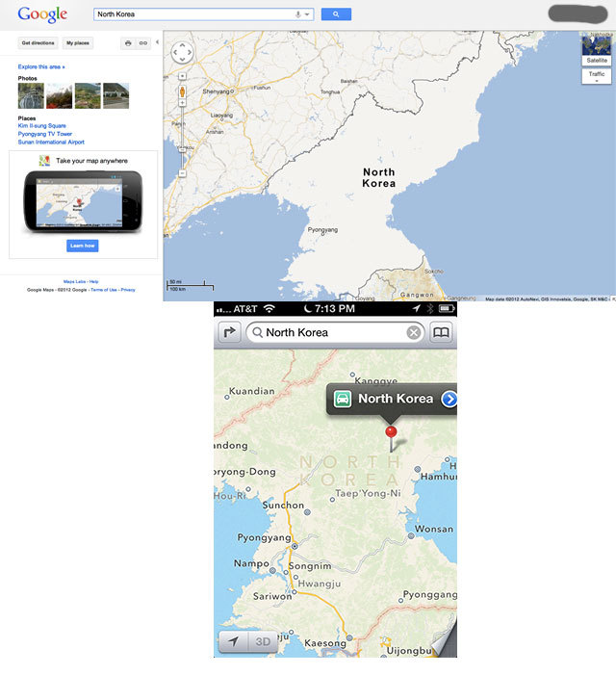Open the Explore this area link

coord(41,66)
